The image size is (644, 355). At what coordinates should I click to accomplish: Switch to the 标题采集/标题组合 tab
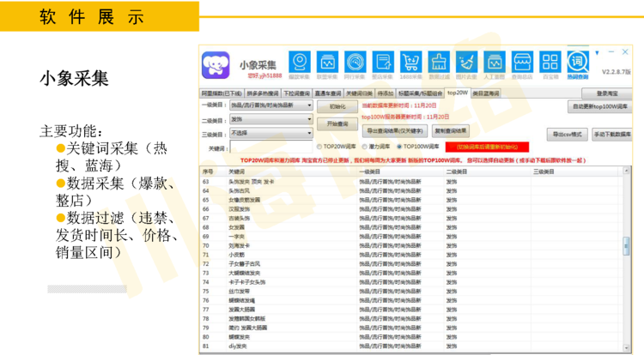click(420, 93)
